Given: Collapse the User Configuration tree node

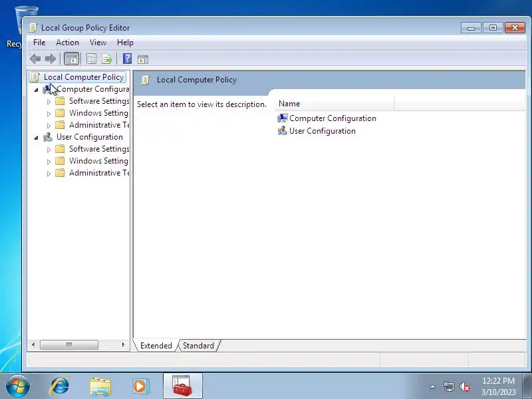Looking at the screenshot, I should click(36, 138).
